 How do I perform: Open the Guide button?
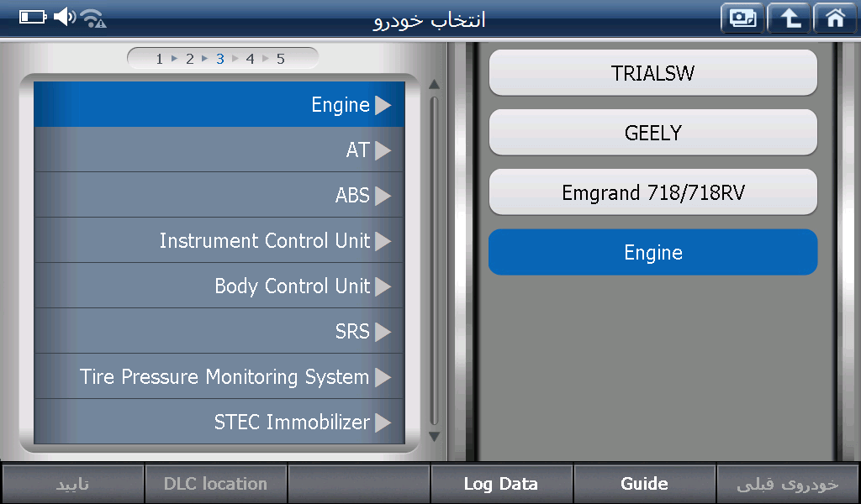pos(644,484)
